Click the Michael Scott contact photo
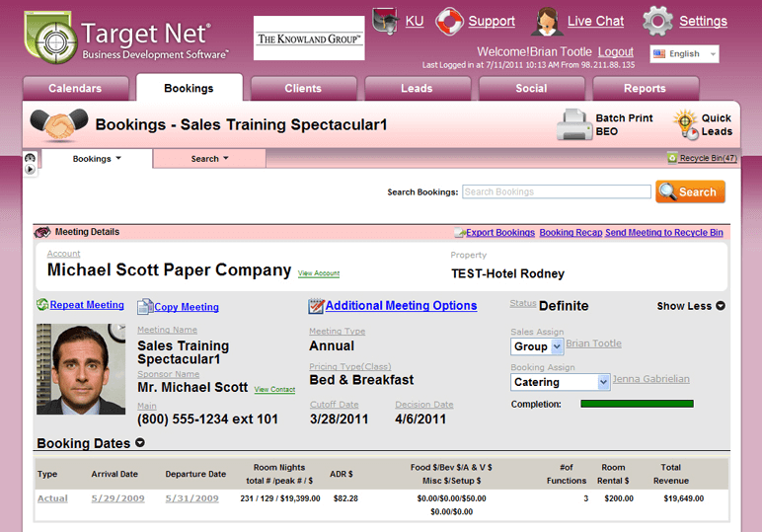Image resolution: width=762 pixels, height=532 pixels. [x=81, y=369]
